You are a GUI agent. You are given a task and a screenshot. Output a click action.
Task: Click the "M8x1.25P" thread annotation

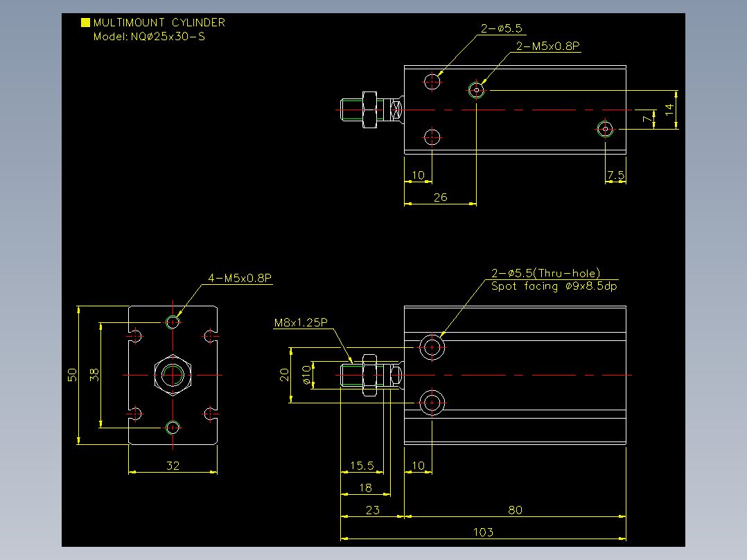301,323
